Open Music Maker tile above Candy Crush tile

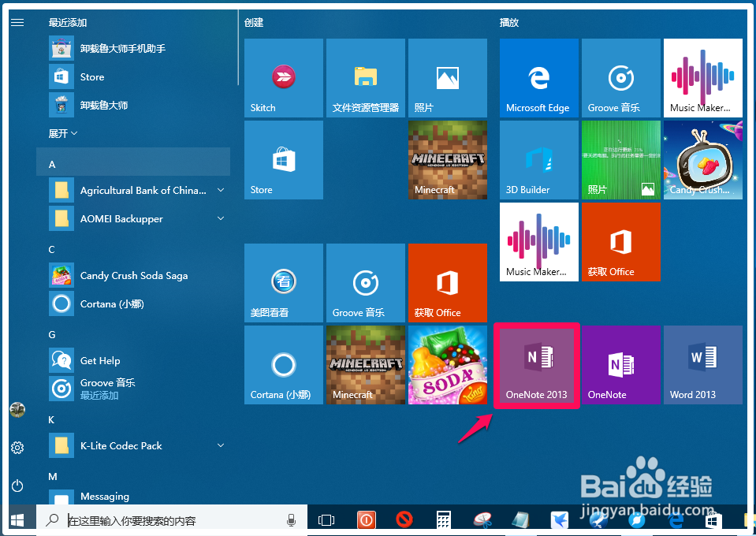[703, 77]
